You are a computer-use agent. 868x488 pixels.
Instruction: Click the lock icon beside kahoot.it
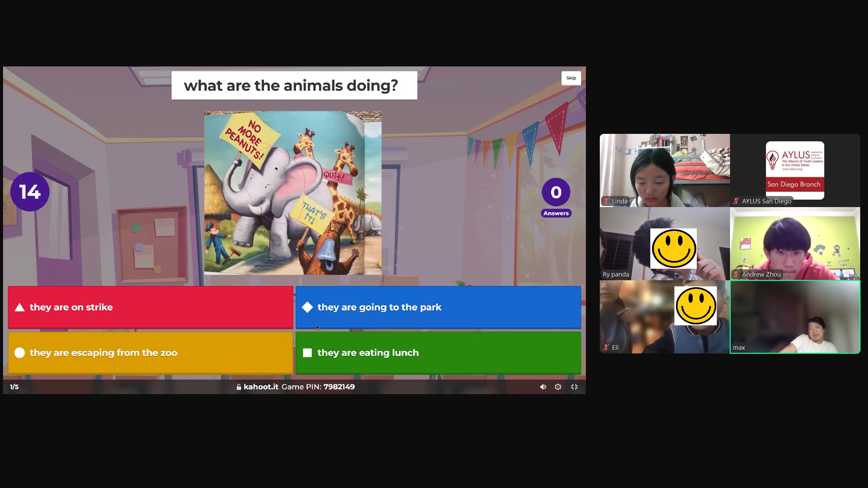[x=239, y=387]
